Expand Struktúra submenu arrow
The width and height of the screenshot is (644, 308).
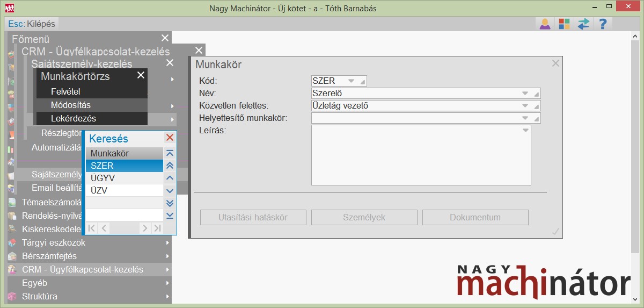(167, 297)
